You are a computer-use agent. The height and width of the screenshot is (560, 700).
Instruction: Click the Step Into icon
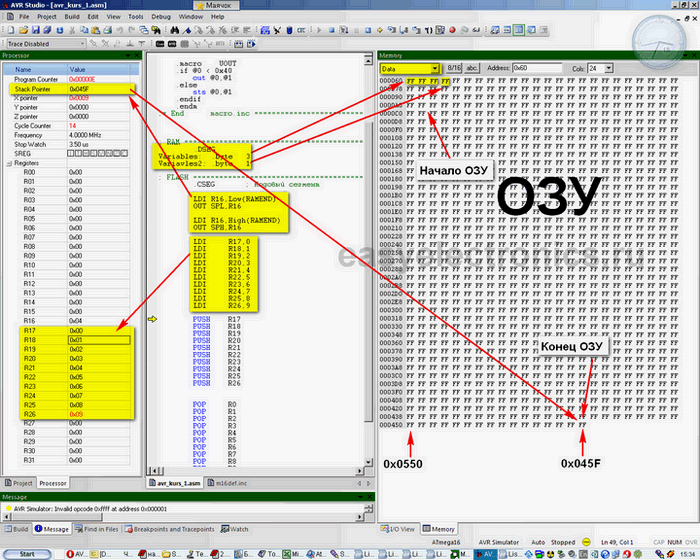point(392,30)
